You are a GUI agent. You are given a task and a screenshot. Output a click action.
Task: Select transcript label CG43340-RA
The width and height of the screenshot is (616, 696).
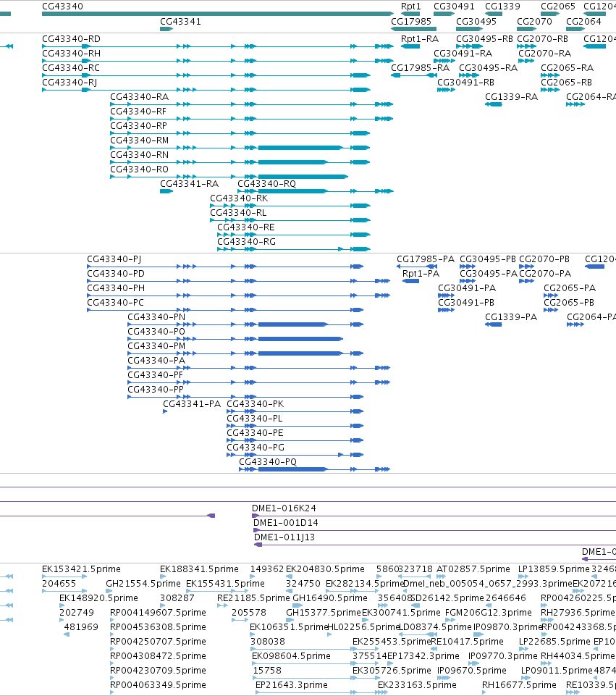139,97
